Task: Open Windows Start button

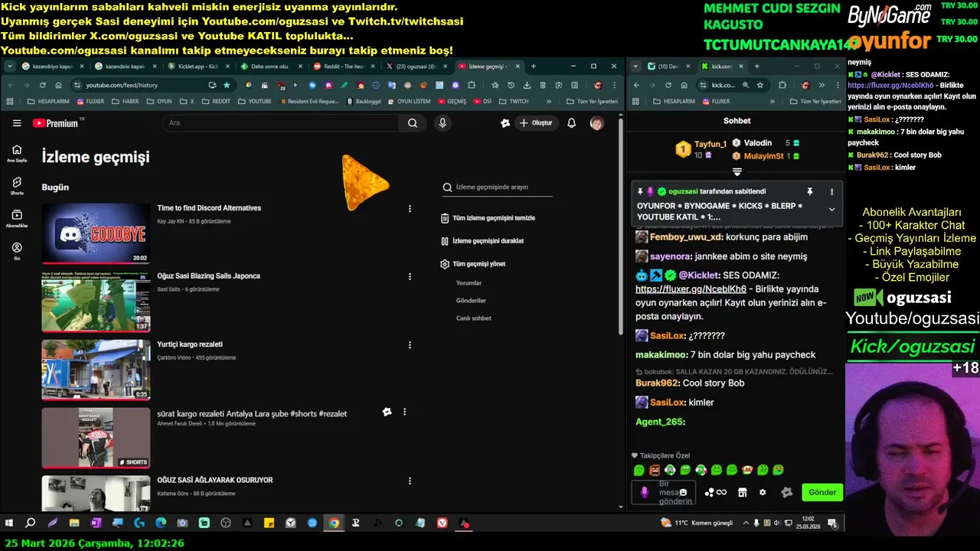Action: pos(9,523)
